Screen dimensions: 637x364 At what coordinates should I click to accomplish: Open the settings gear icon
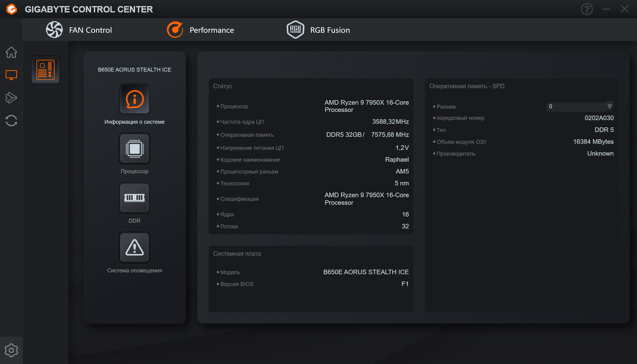coord(11,350)
